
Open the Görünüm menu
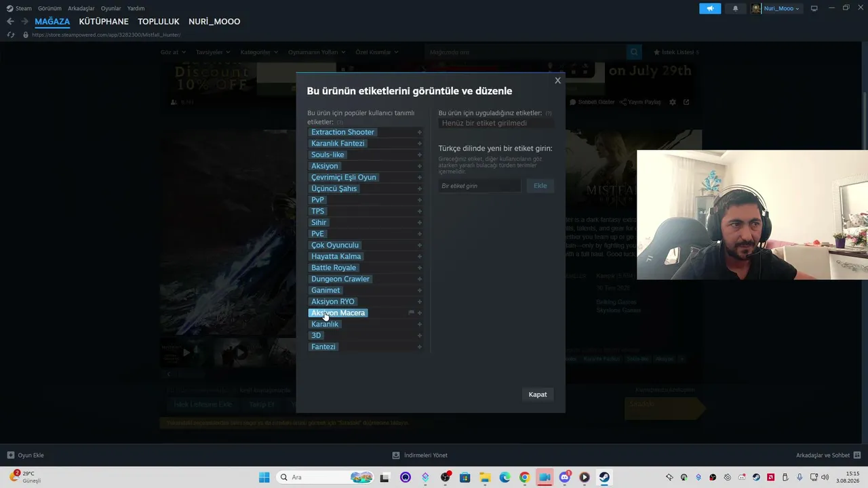point(50,8)
